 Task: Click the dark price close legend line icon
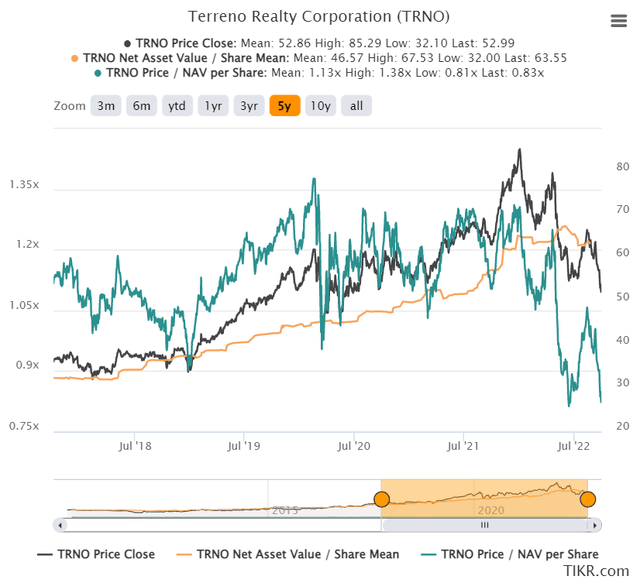click(45, 554)
